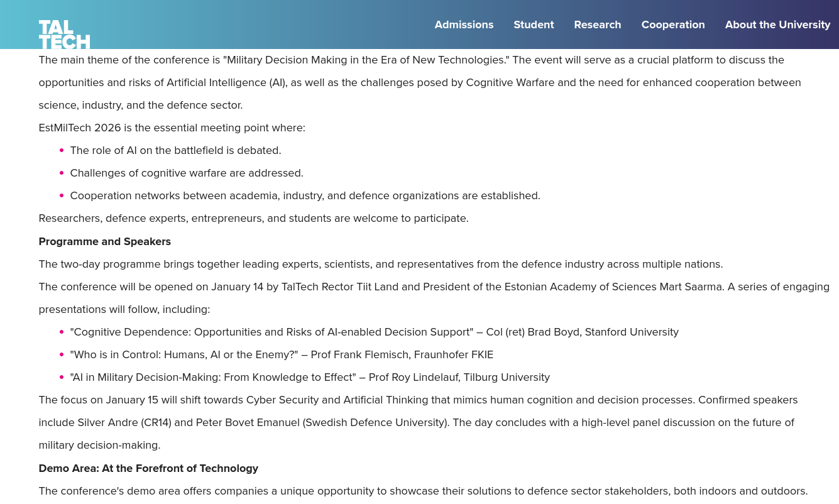Click the "Demo Area: At the Forefront of Technology" heading
The width and height of the screenshot is (839, 504).
click(x=148, y=468)
